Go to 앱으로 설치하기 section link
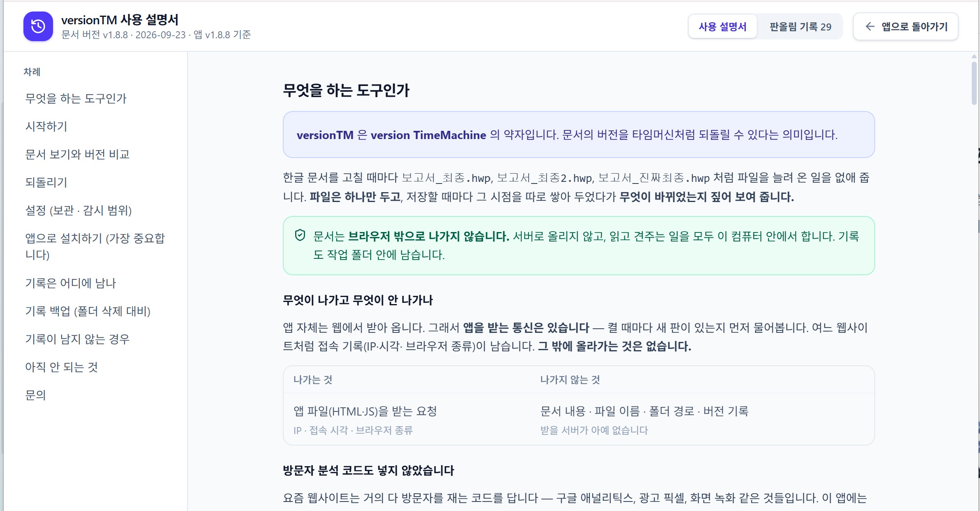 [95, 246]
